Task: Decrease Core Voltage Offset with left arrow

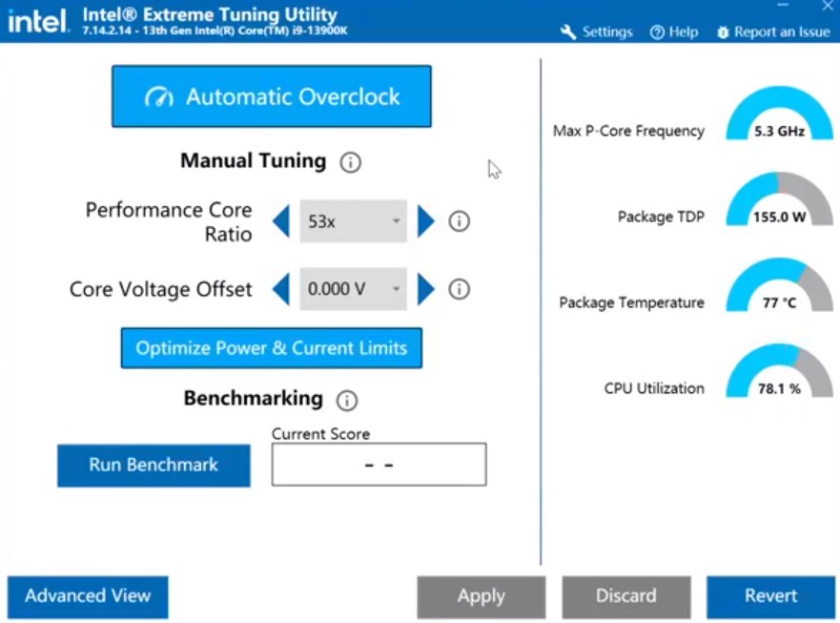Action: pos(281,289)
